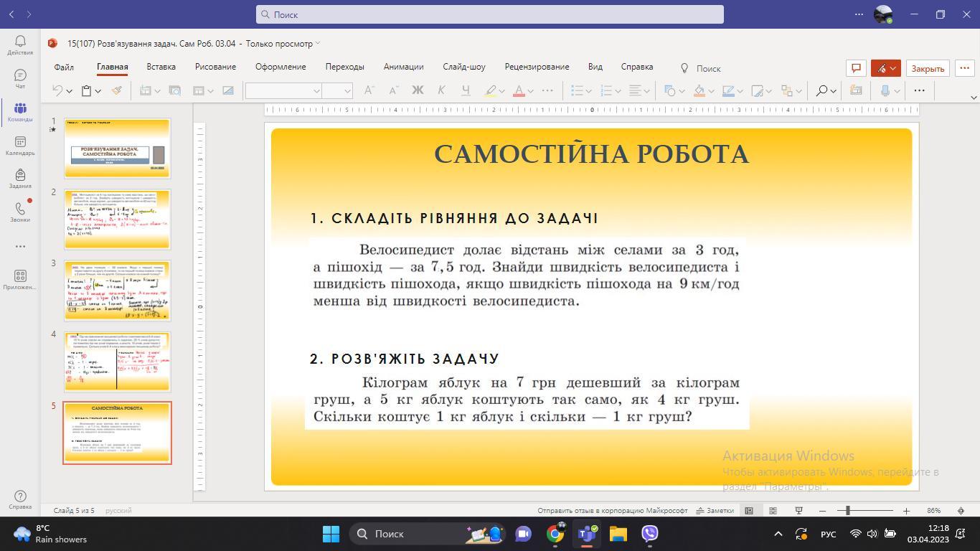Click the clipboard paste icon
This screenshot has height=551, width=980.
click(86, 90)
